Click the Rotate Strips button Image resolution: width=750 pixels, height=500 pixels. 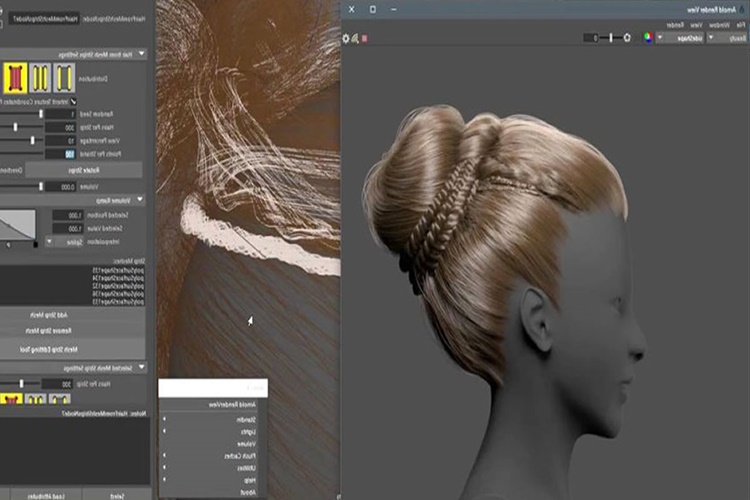[84, 170]
